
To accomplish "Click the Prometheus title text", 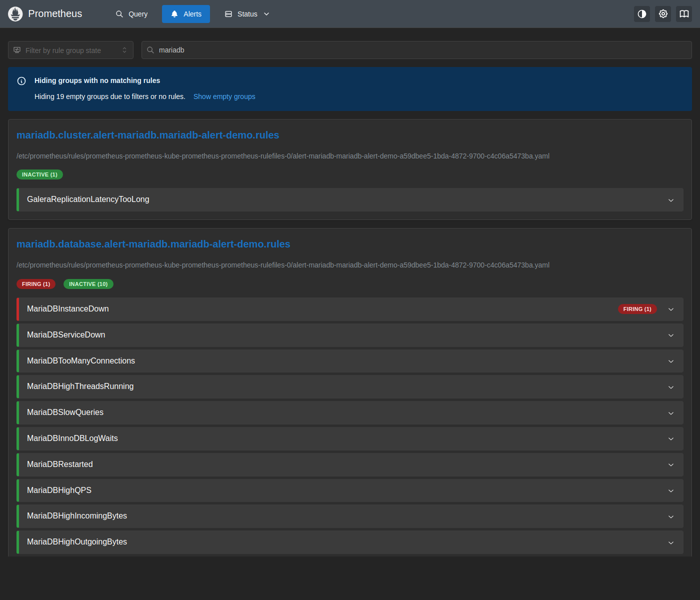I will (x=55, y=13).
